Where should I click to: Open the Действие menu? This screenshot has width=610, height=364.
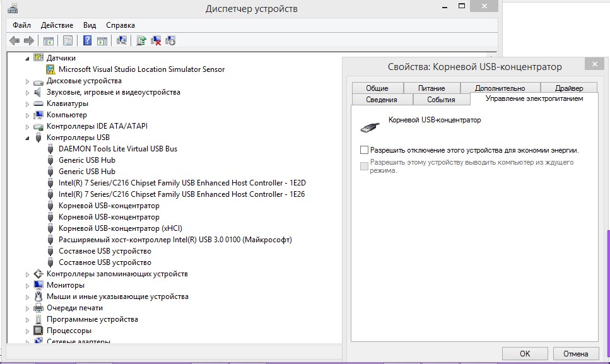pyautogui.click(x=57, y=25)
